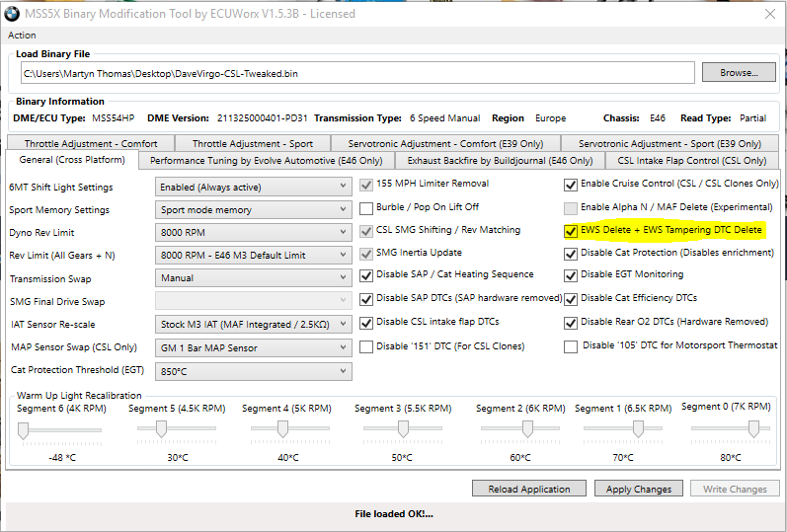Open the Action menu

tap(22, 36)
